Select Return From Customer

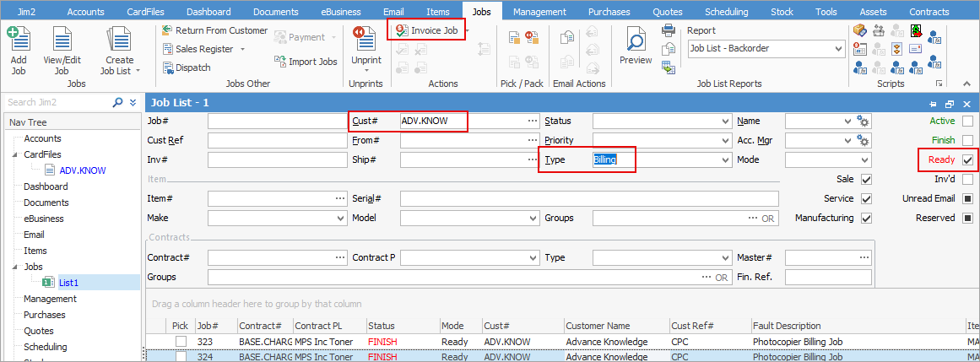pyautogui.click(x=214, y=30)
